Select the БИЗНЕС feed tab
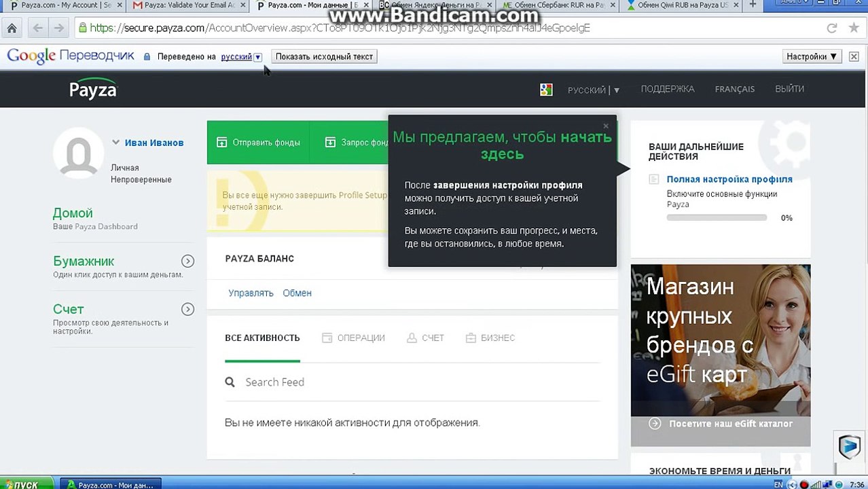 pos(490,338)
